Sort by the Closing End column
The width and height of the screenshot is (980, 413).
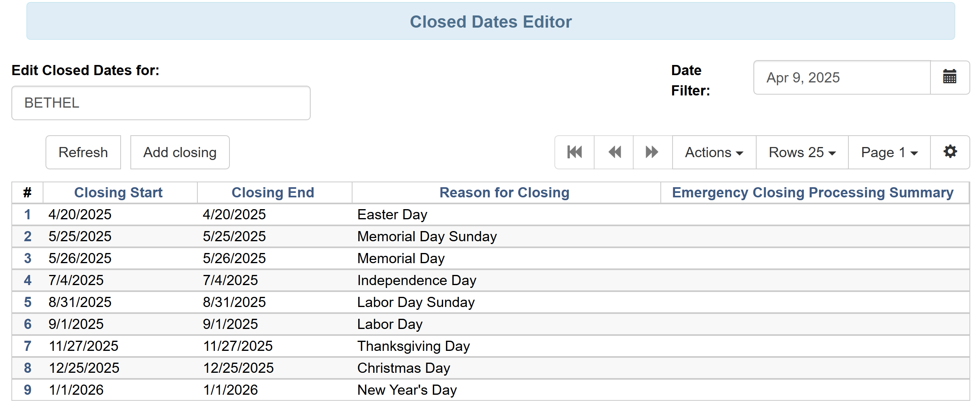click(x=273, y=192)
